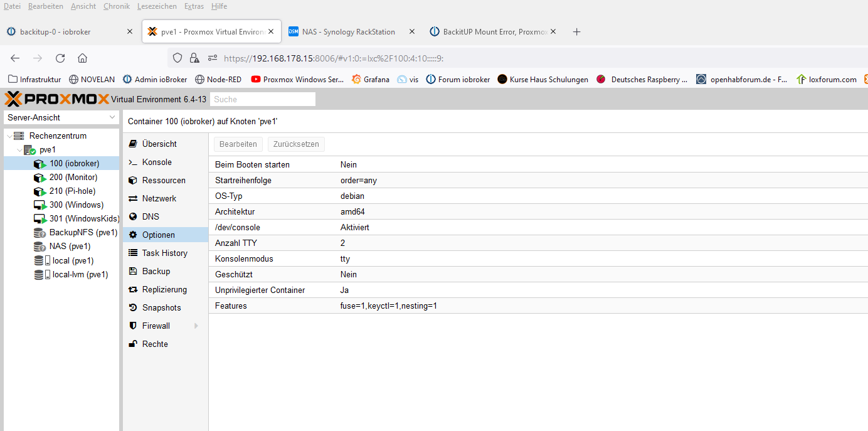This screenshot has height=431, width=868.
Task: Click the Konsole terminal icon
Action: pos(132,162)
